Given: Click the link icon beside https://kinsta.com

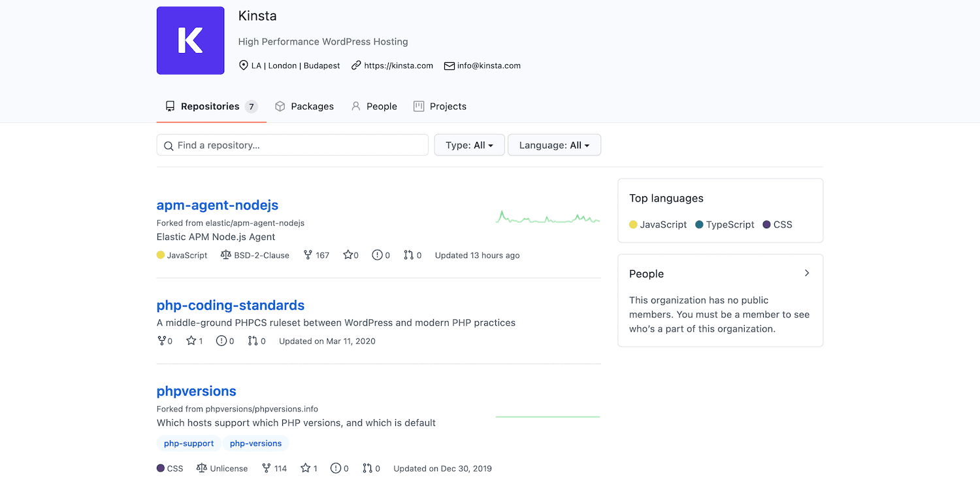Looking at the screenshot, I should pyautogui.click(x=355, y=65).
